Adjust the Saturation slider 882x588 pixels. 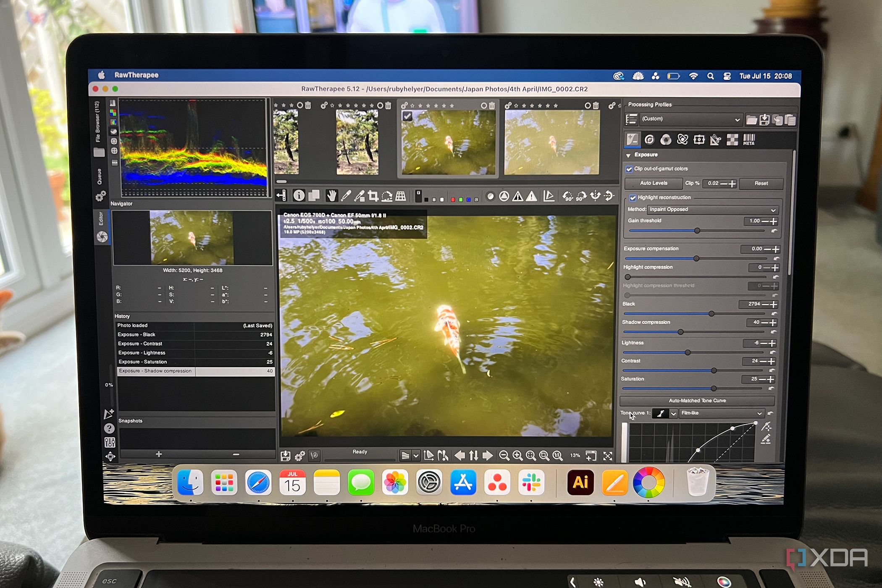tap(693, 388)
